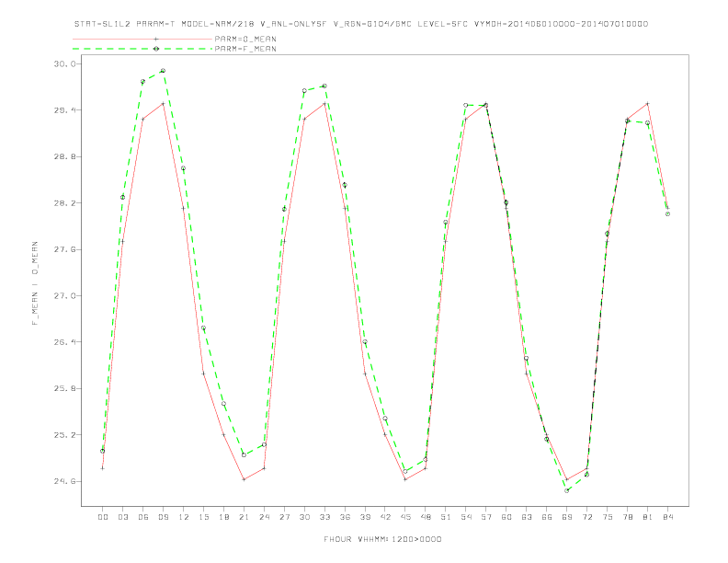Click the 48 forecast hour tick label
The width and height of the screenshot is (728, 563).
pyautogui.click(x=426, y=517)
